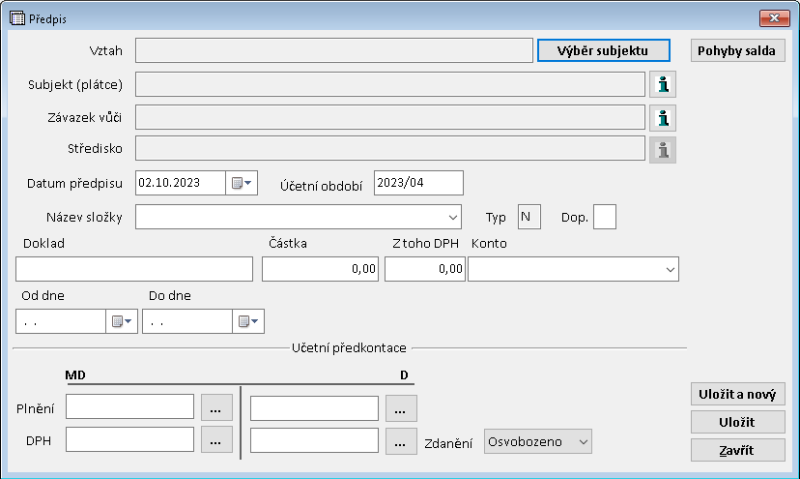This screenshot has width=800, height=479.
Task: Click the info icon next to Závazek vůči
Action: pos(663,118)
